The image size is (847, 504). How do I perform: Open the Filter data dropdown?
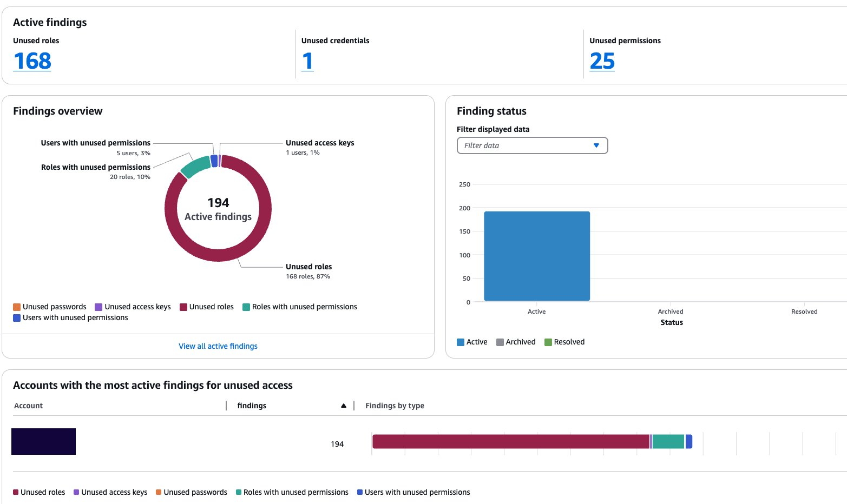pos(532,145)
